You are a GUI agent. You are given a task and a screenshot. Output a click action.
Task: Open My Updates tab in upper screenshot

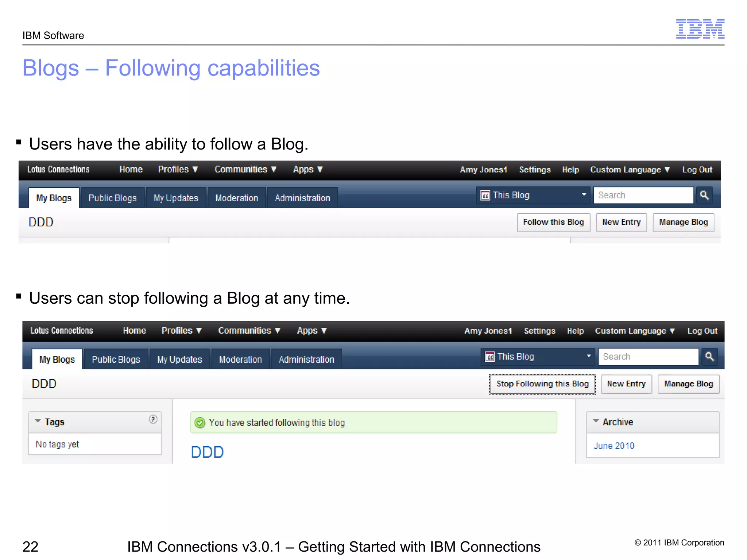click(176, 198)
